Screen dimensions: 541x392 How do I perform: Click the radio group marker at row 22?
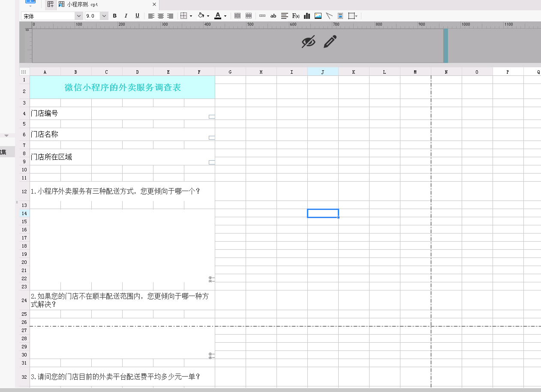click(211, 279)
